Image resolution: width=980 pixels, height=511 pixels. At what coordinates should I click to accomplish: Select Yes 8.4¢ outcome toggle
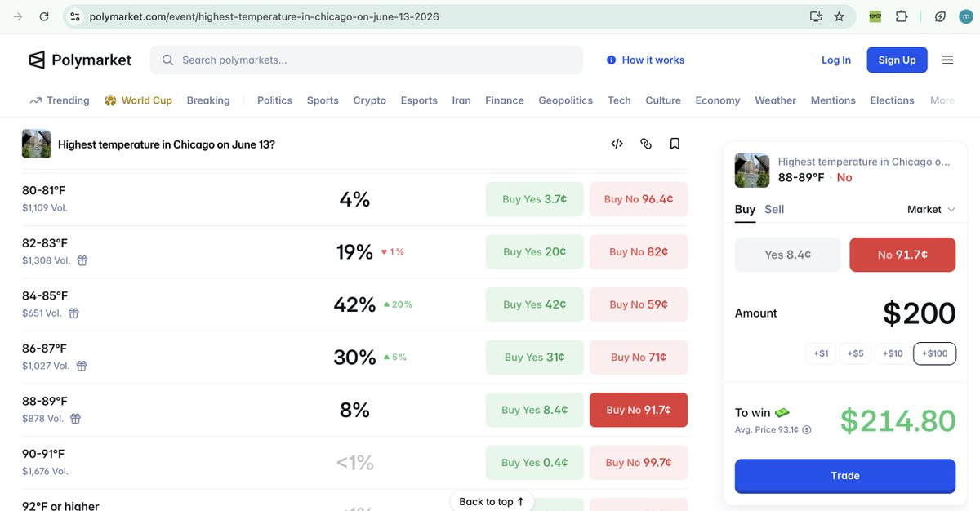tap(787, 255)
